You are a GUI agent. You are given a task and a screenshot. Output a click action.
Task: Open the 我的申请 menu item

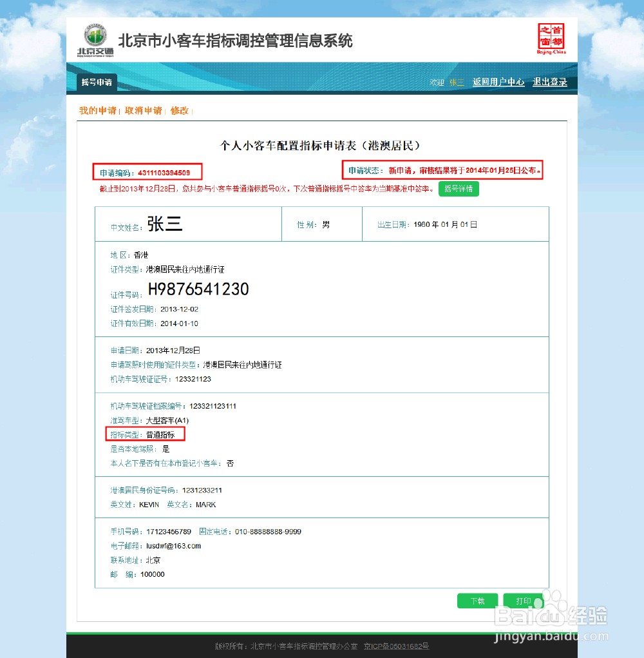(x=97, y=110)
